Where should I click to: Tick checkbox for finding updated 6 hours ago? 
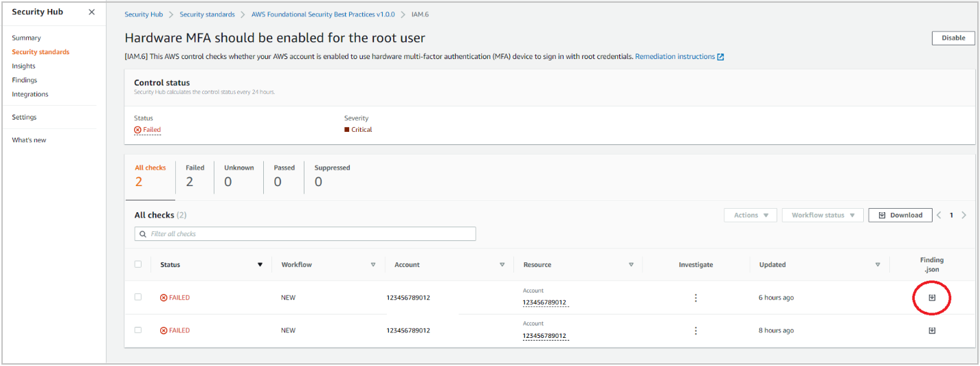pyautogui.click(x=138, y=297)
